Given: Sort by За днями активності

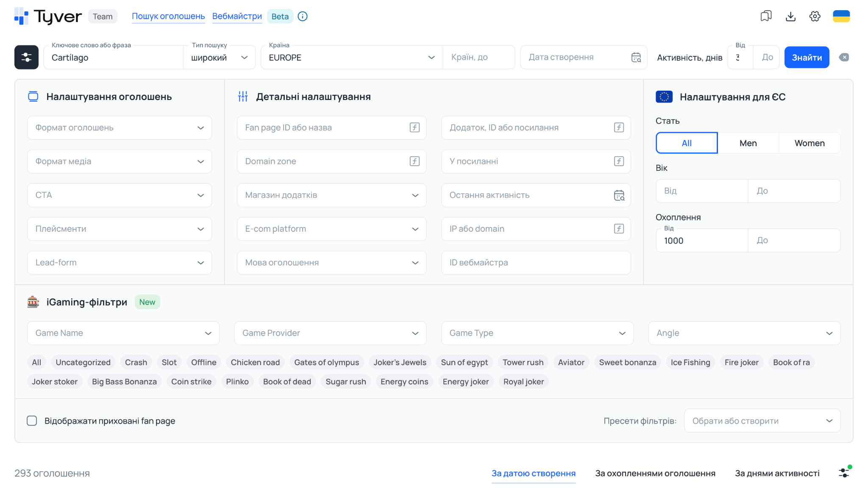Looking at the screenshot, I should click(x=777, y=473).
